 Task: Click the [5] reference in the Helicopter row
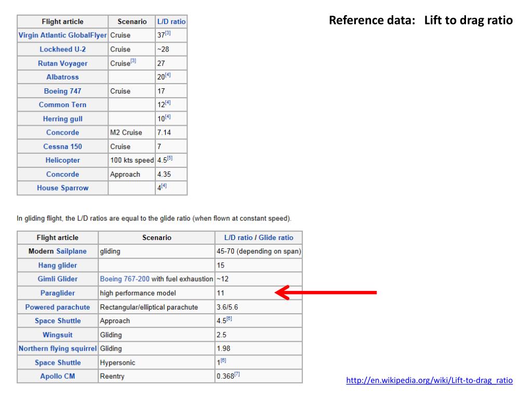pos(170,158)
